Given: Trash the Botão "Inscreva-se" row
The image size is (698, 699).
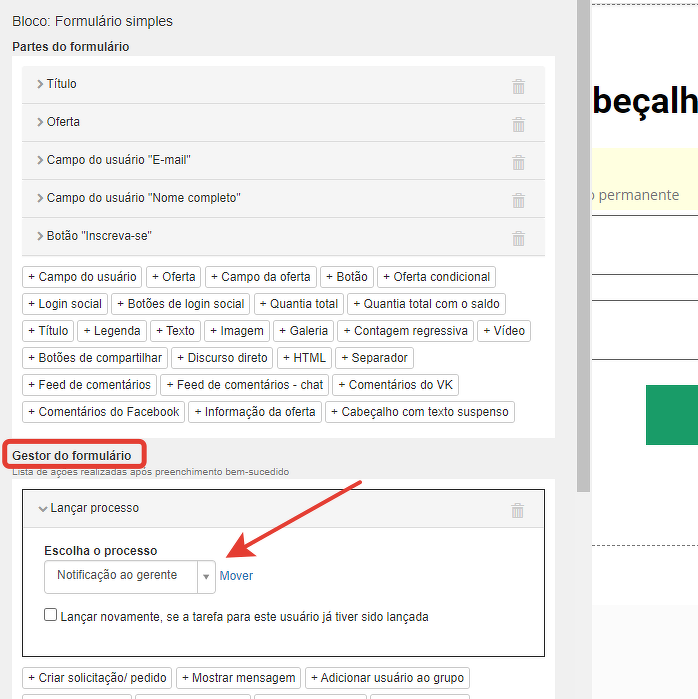Looking at the screenshot, I should click(x=518, y=238).
